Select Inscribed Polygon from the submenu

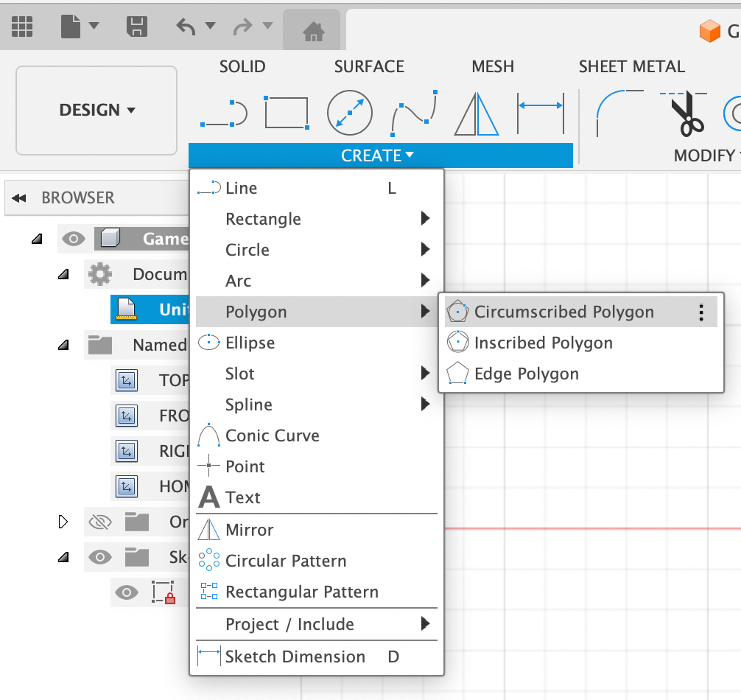click(581, 343)
